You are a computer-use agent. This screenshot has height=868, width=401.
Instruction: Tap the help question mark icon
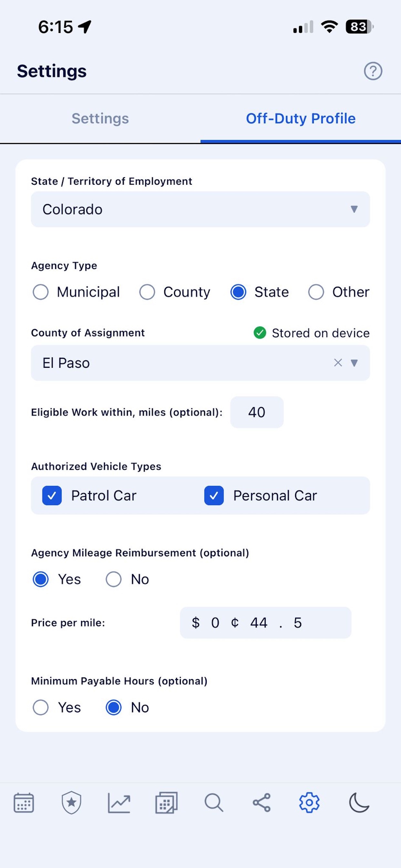[373, 71]
